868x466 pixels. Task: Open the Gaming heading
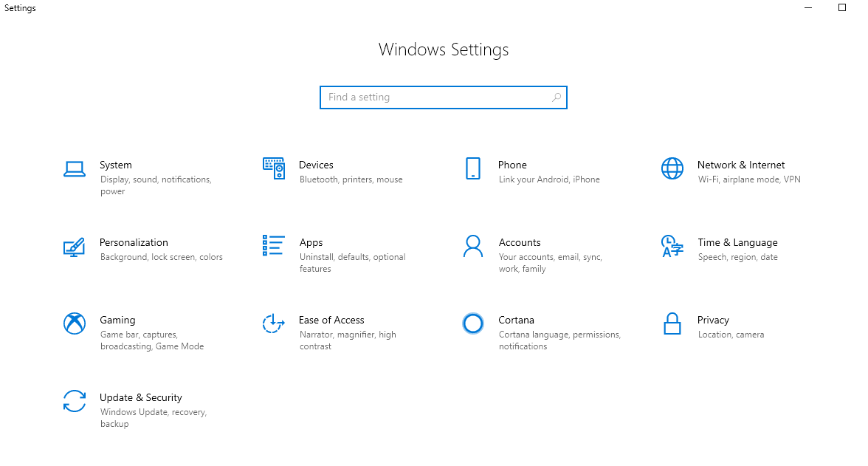coord(117,321)
